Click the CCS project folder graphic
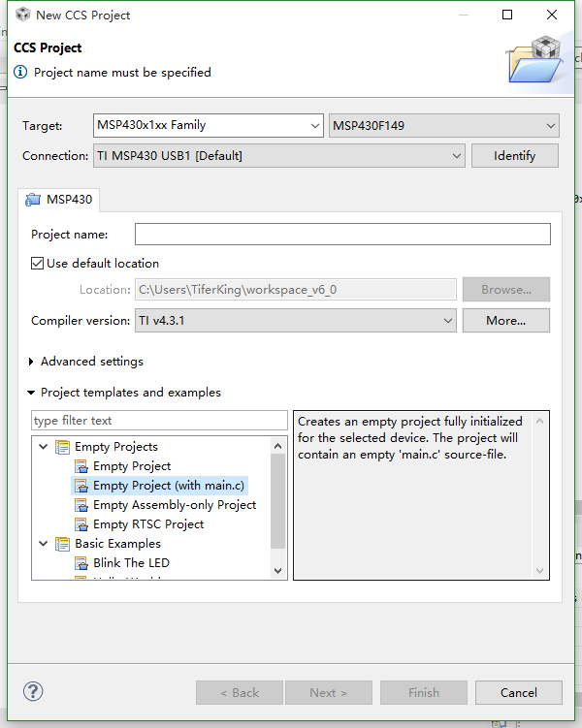 click(x=534, y=59)
